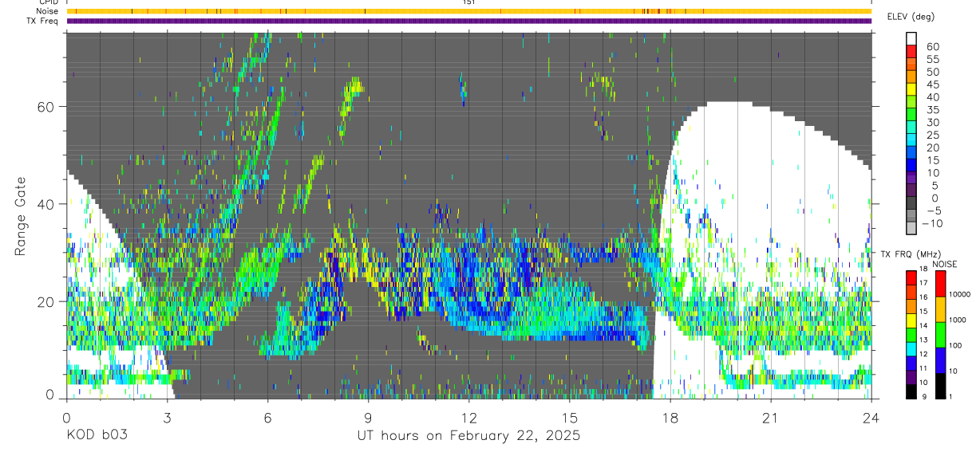Select 'UT hours on February 22, 2025' label

(x=468, y=436)
